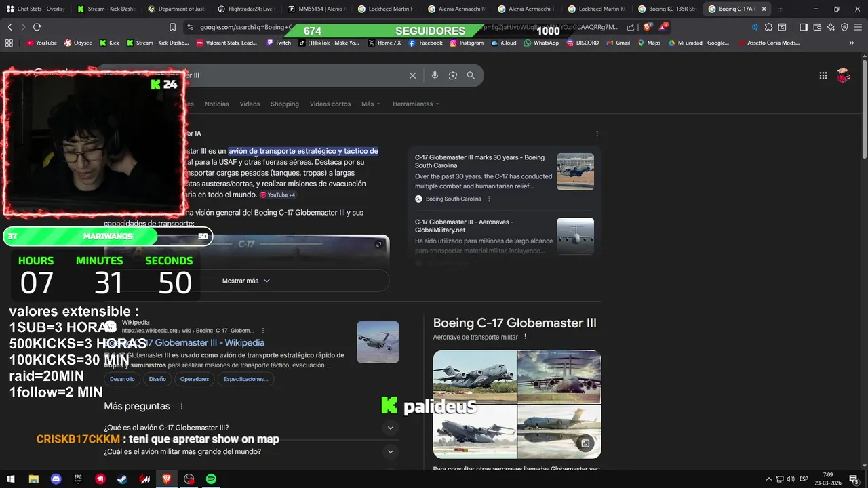Screen dimensions: 868x488
Task: Open the Google account profile avatar
Action: [x=843, y=76]
